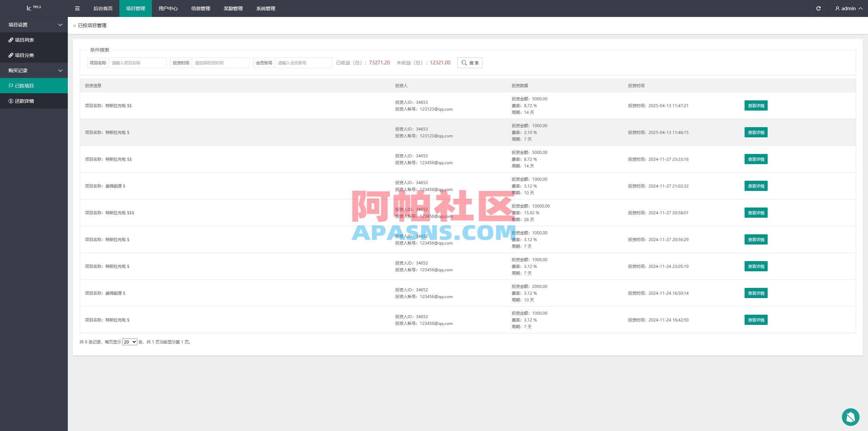Open 还款详情 from the sidebar
This screenshot has width=868, height=431.
pyautogui.click(x=24, y=101)
